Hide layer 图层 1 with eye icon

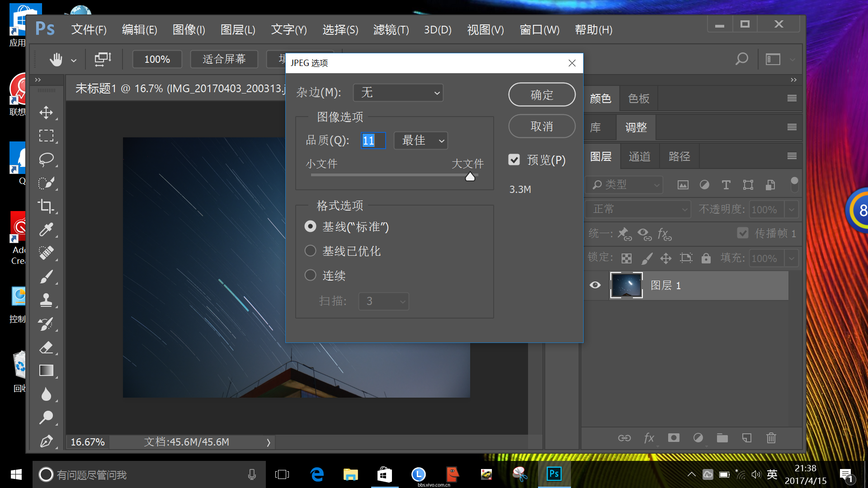[595, 285]
